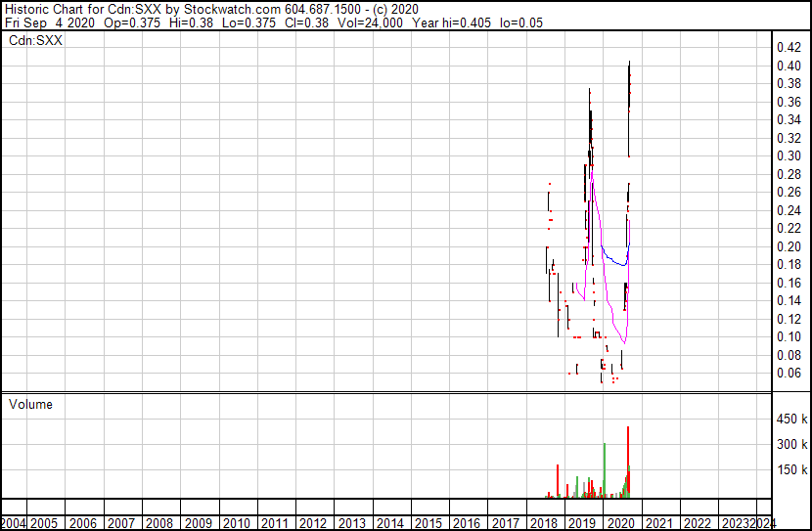Click the tall green volume bar near 2020 start

(x=605, y=470)
